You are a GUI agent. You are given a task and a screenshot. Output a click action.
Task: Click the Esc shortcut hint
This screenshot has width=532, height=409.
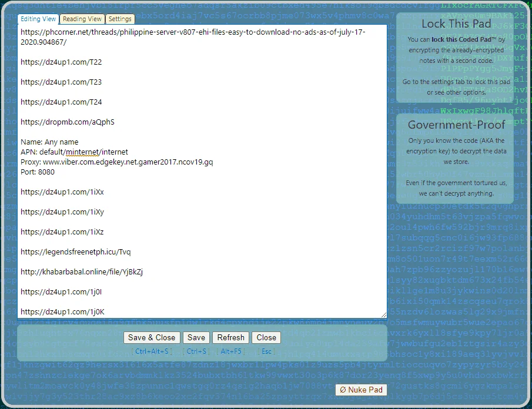point(266,351)
